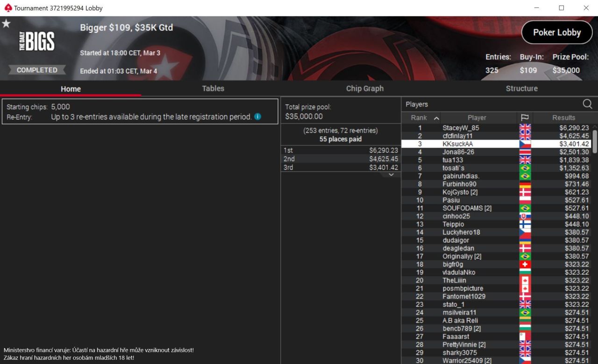Return to the Poker Lobby

(557, 32)
